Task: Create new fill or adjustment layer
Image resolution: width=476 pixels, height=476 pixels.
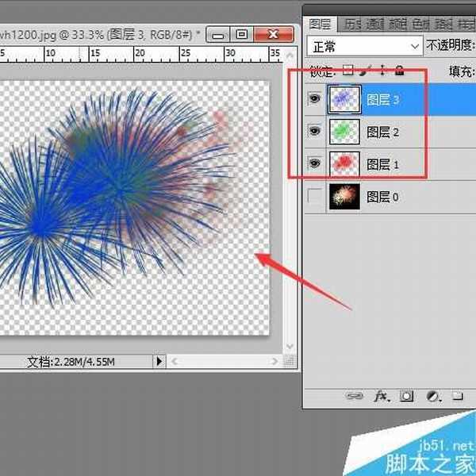Action: click(x=432, y=395)
